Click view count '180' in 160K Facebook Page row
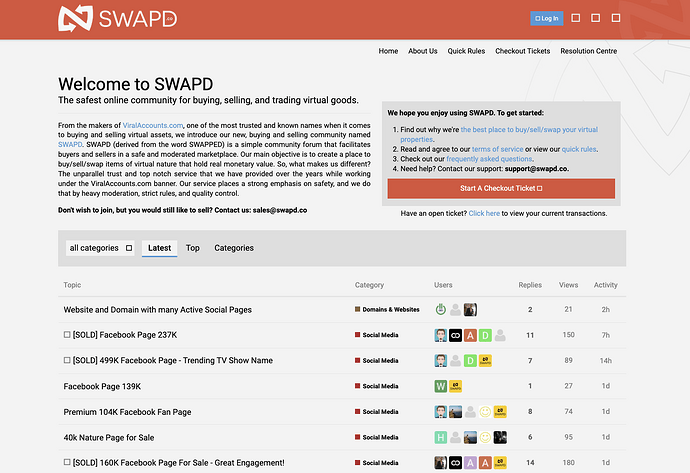The height and width of the screenshot is (473, 690). (569, 463)
